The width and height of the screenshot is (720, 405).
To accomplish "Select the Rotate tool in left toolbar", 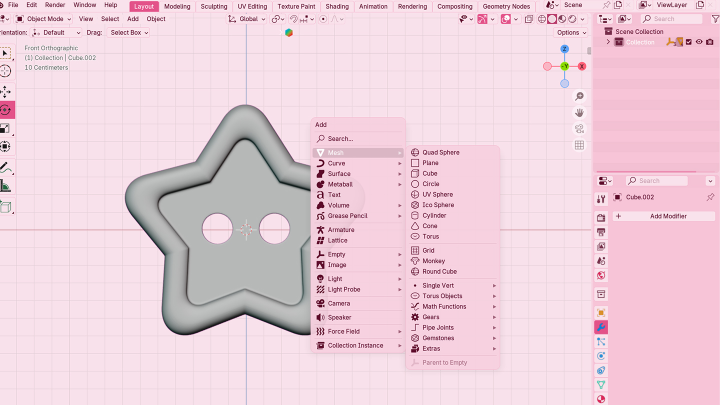I will (x=6, y=110).
